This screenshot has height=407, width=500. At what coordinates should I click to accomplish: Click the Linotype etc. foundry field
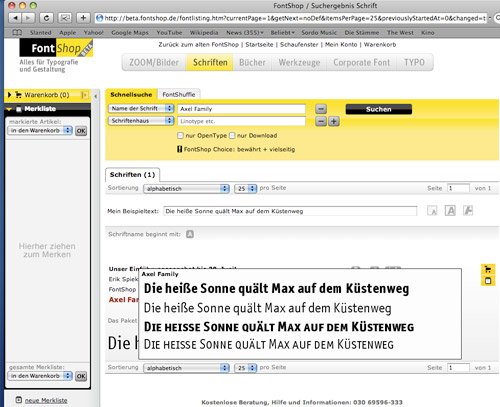click(241, 121)
